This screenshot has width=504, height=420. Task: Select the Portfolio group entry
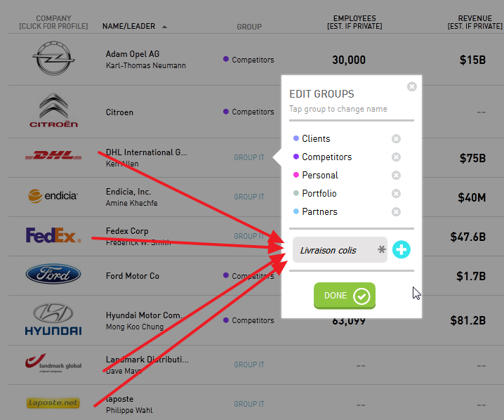[x=319, y=193]
